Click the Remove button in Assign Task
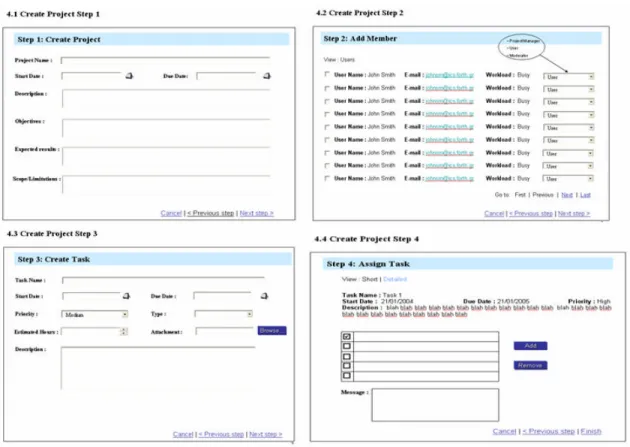This screenshot has height=447, width=630. point(530,365)
